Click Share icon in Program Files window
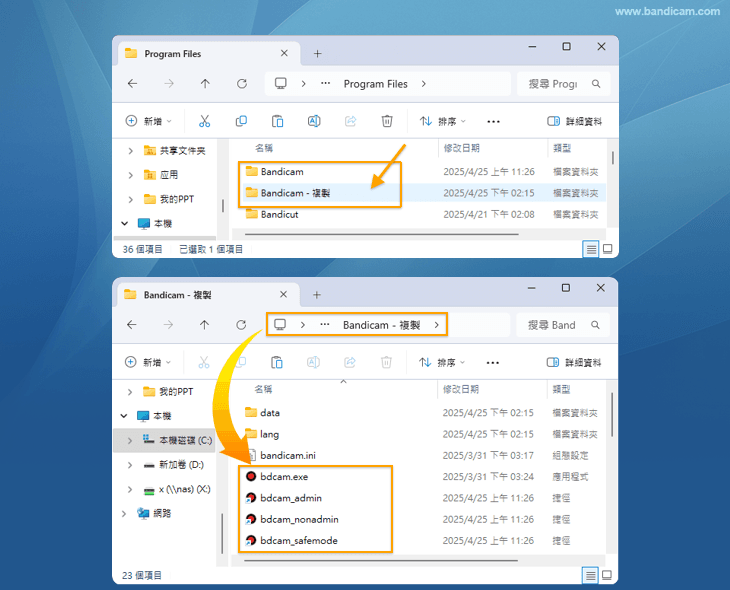Screen dimensions: 730x590 350,121
